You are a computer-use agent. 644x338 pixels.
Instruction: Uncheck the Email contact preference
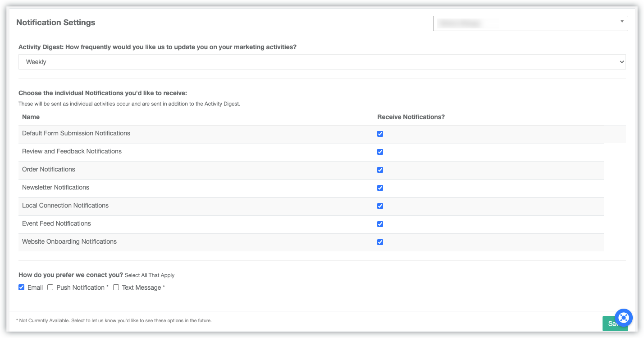pos(21,287)
